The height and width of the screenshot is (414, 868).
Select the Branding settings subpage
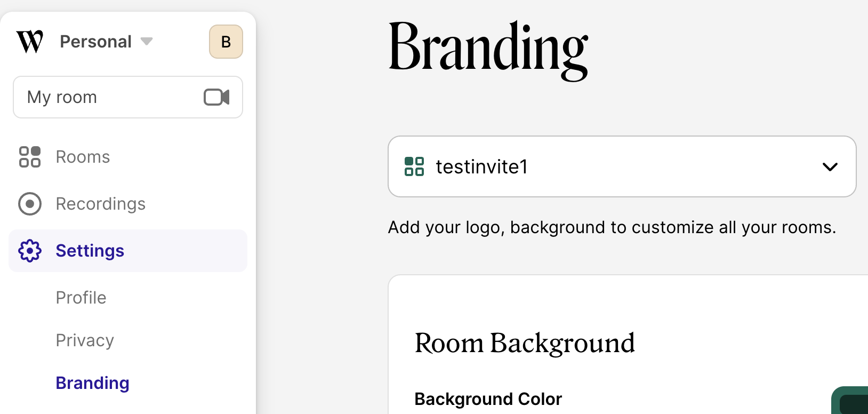tap(93, 383)
